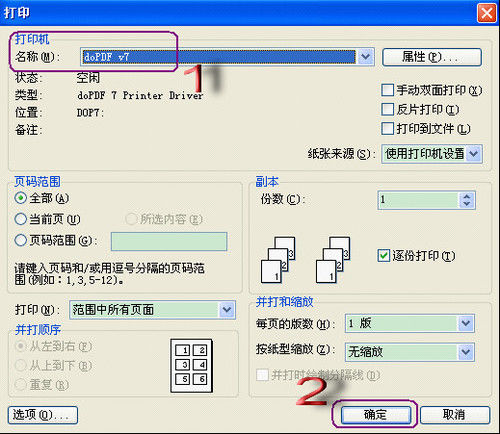The image size is (500, 434).
Task: Click the 属性 properties button
Action: 432,57
